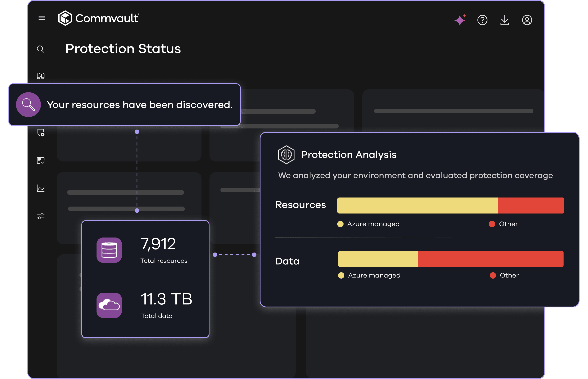Click the red segment of Data bar

(490, 259)
